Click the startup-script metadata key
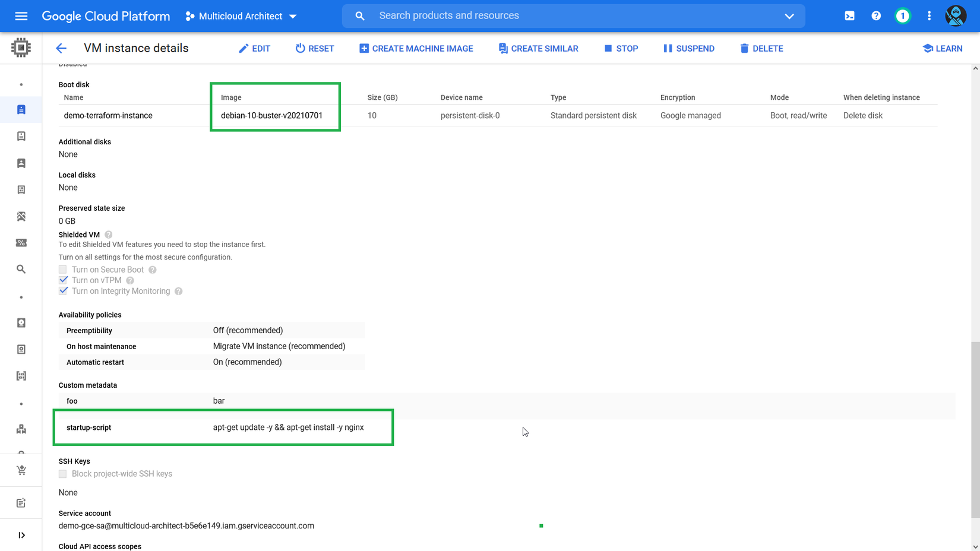This screenshot has height=551, width=980. (89, 427)
